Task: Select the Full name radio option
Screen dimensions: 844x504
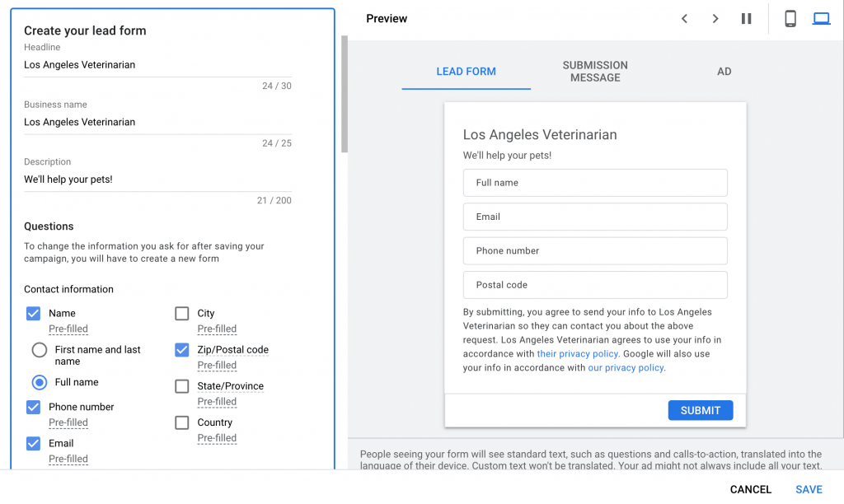Action: point(40,382)
